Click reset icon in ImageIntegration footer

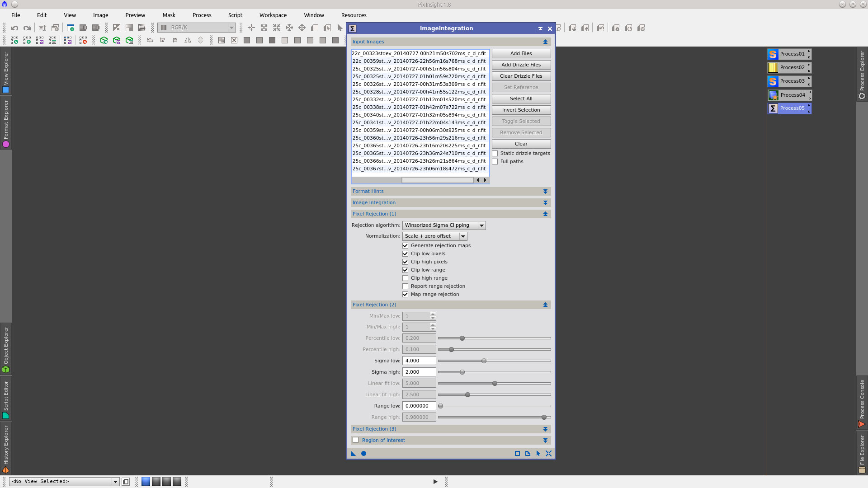pos(548,454)
